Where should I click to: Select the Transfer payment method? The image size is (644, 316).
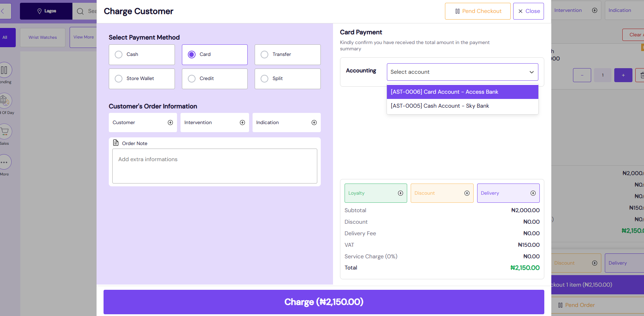tap(288, 55)
